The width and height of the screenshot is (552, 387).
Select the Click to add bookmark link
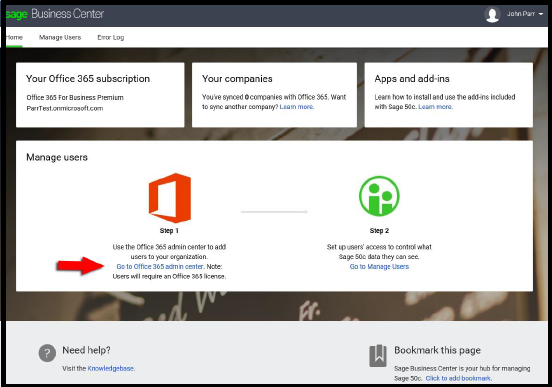pos(458,378)
